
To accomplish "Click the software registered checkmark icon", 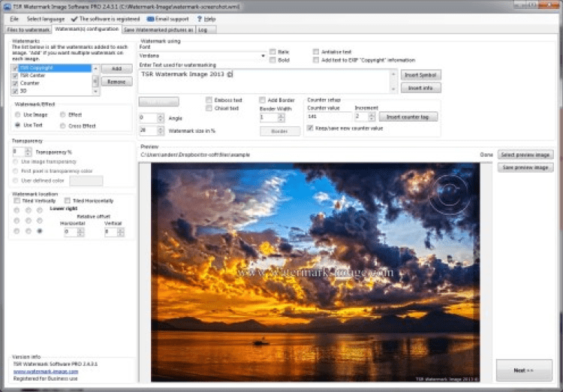I will [x=74, y=18].
